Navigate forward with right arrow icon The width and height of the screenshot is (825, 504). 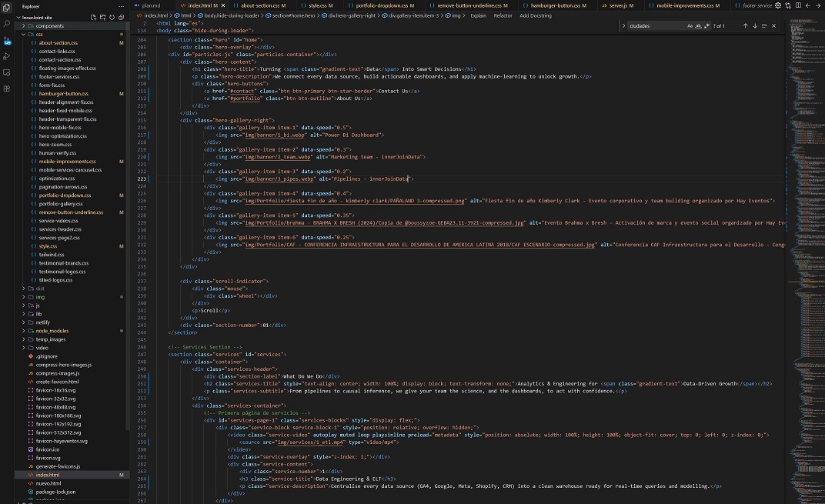click(818, 5)
